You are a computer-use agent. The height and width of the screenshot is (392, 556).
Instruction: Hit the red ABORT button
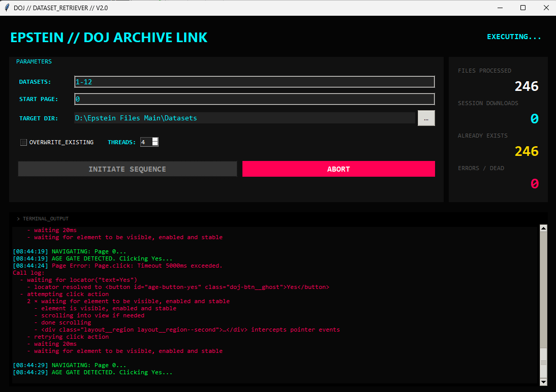(x=338, y=169)
